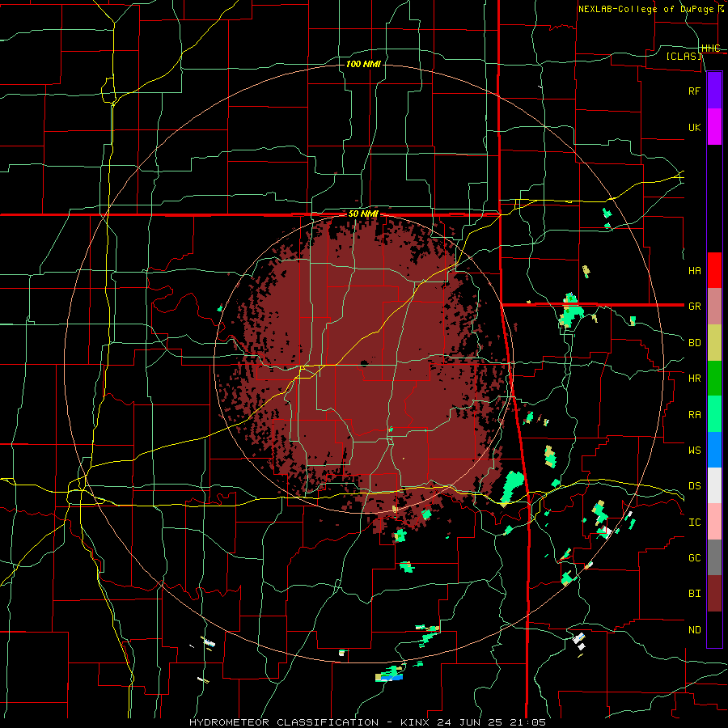The width and height of the screenshot is (728, 728).
Task: Click the GR pink legend swatch
Action: pyautogui.click(x=714, y=307)
